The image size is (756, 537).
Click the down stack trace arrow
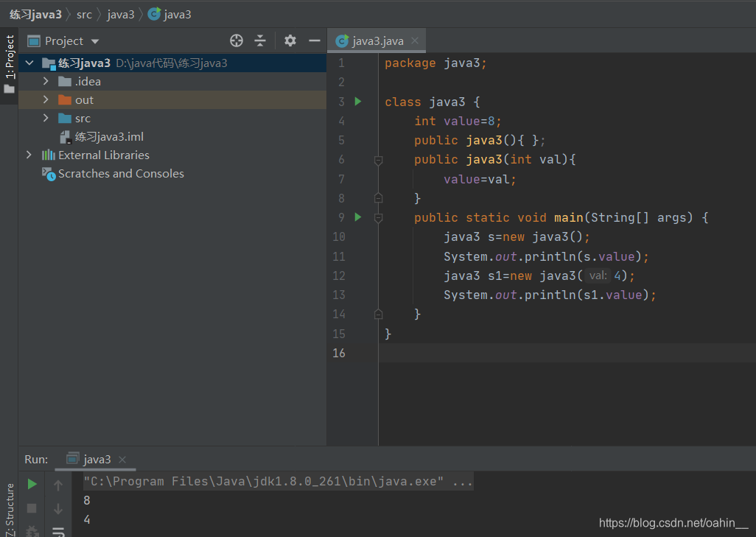(x=58, y=508)
